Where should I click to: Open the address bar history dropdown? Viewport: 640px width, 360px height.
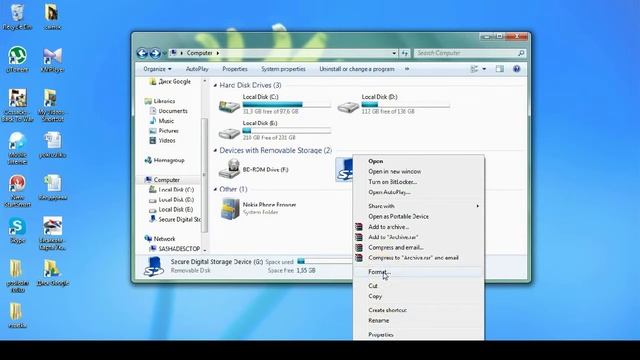point(394,53)
